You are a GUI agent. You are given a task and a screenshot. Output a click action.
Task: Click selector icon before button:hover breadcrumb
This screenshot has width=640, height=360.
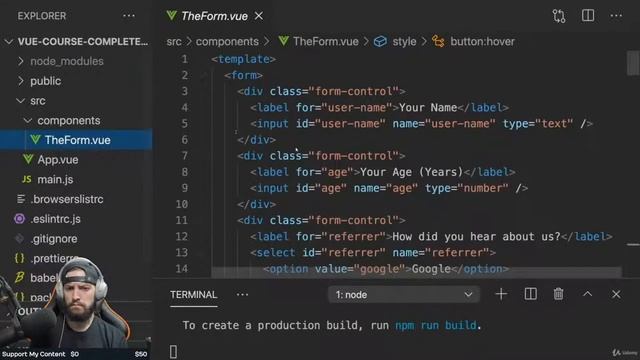coord(438,42)
